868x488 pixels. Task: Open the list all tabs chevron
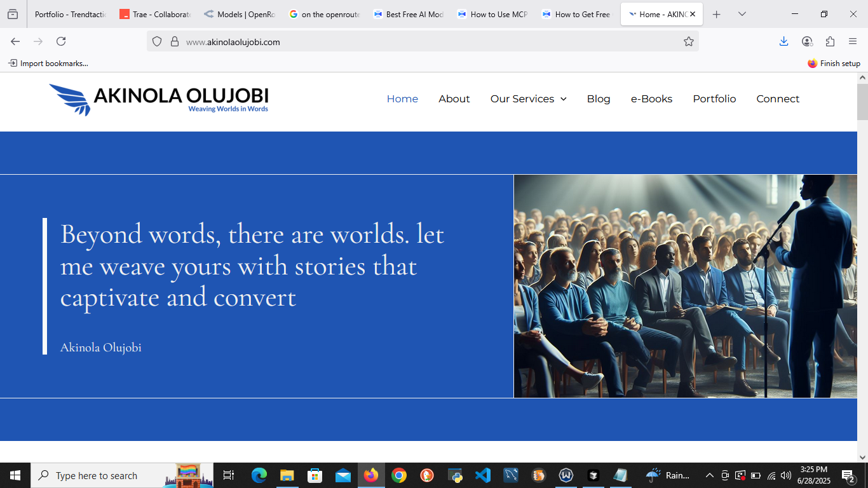coord(742,14)
